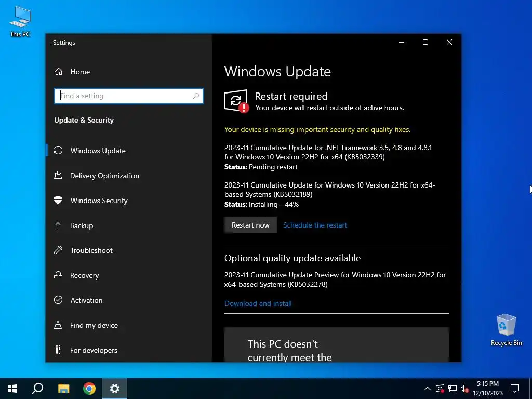The width and height of the screenshot is (532, 399).
Task: Click the This PC doesn't currently meet card
Action: [337, 344]
